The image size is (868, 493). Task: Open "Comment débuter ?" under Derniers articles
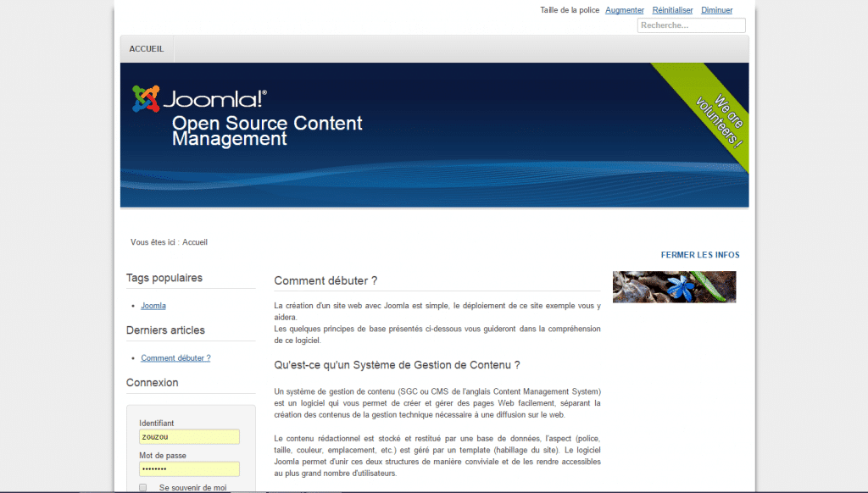pyautogui.click(x=175, y=358)
